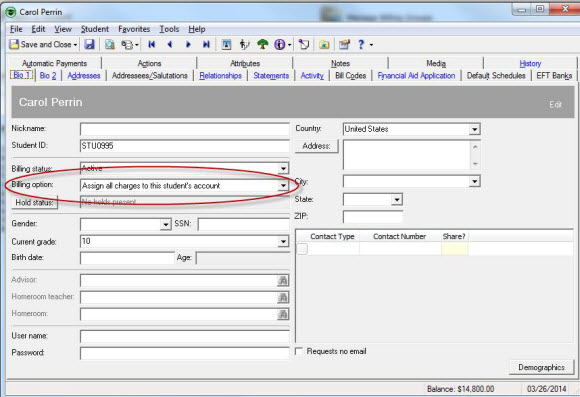The image size is (580, 397).
Task: Click the Hold status button
Action: [34, 202]
